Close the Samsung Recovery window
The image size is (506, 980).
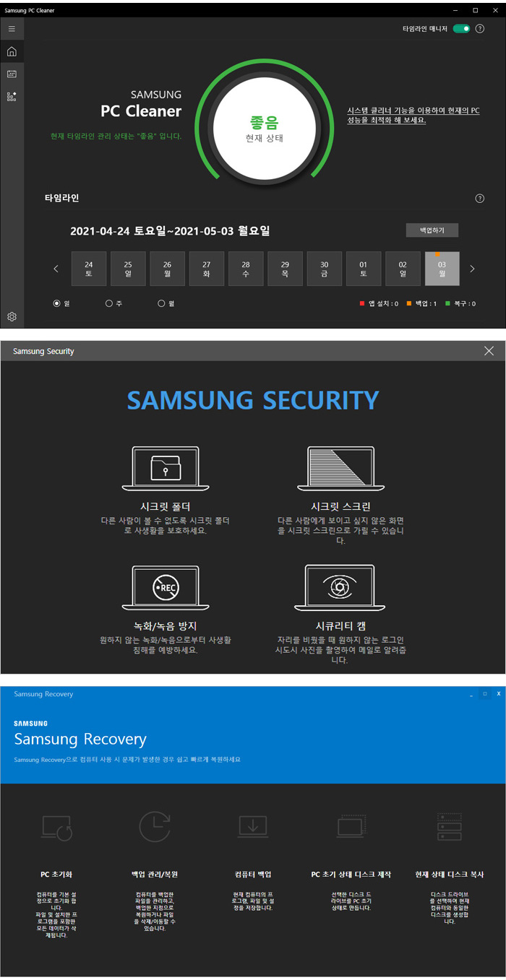click(x=498, y=694)
